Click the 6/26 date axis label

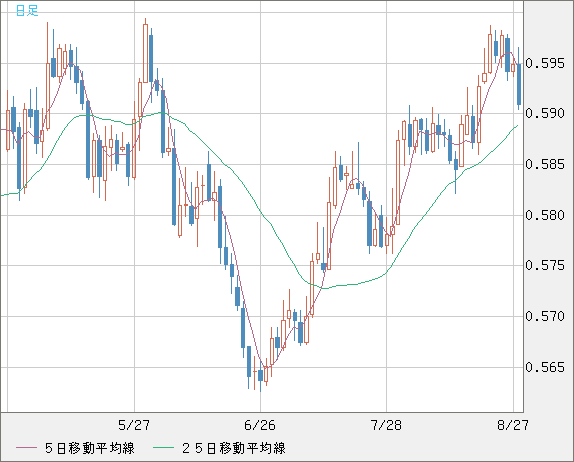click(x=260, y=425)
